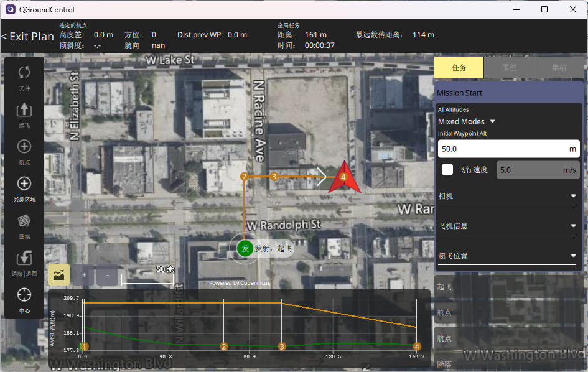Zoom in the map with plus button
Image resolution: width=588 pixels, height=372 pixels.
83,275
